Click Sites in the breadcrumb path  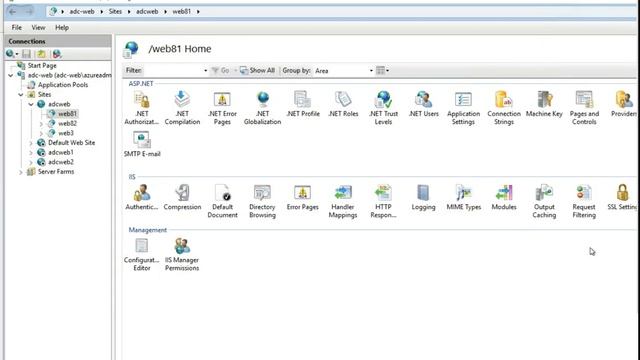tap(115, 11)
